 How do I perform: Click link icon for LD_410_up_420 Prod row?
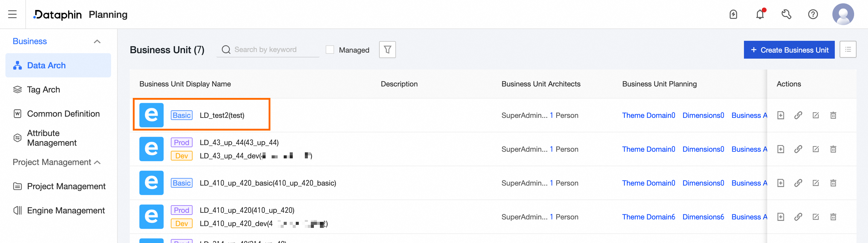click(x=798, y=217)
